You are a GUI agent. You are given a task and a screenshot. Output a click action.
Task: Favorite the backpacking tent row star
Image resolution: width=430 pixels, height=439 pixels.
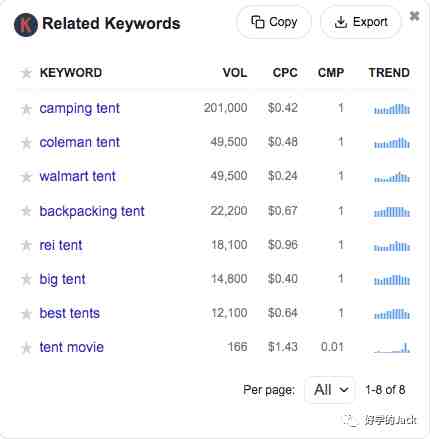[26, 211]
